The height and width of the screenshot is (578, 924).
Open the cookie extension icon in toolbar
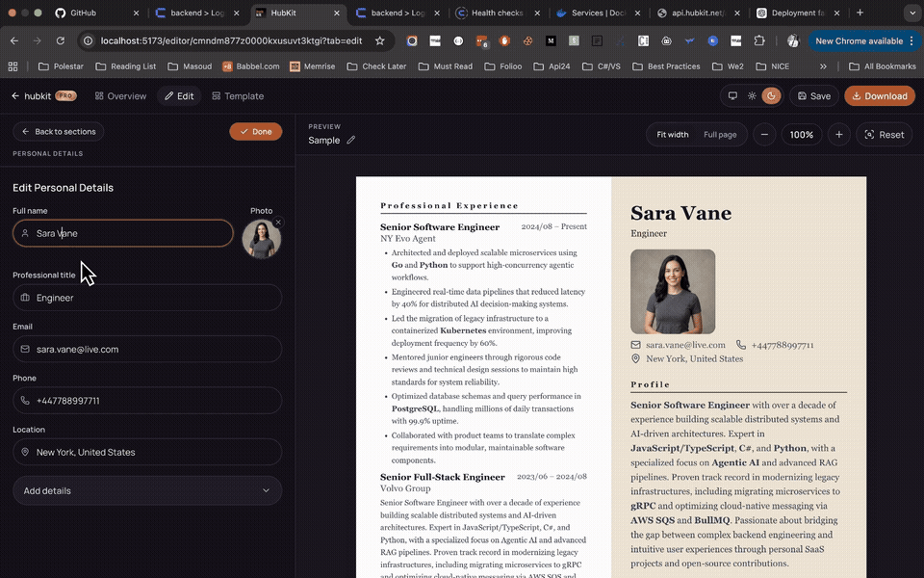coord(527,40)
